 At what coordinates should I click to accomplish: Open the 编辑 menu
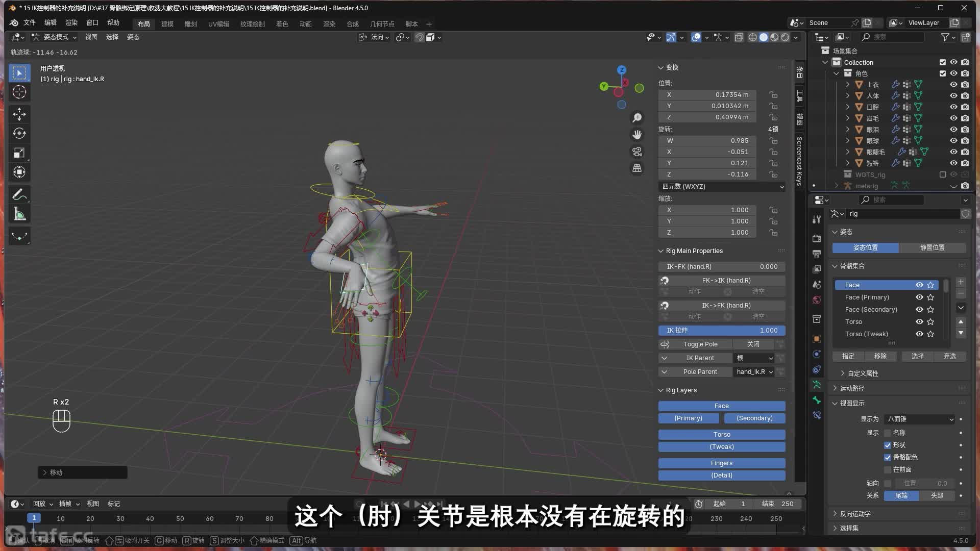51,23
